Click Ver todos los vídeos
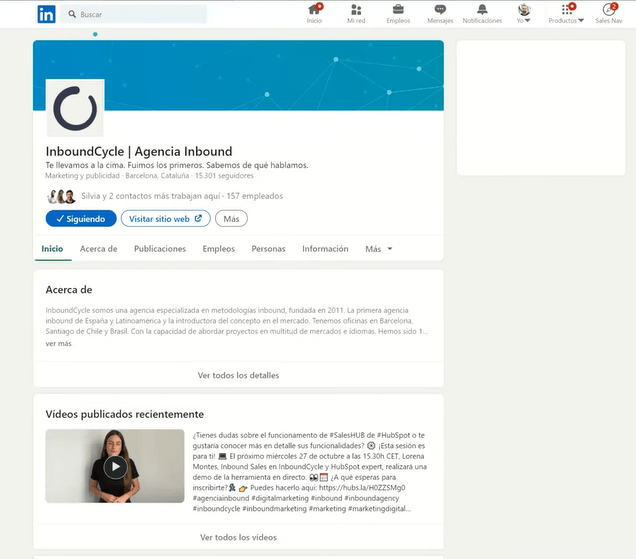Screen dimensions: 636x559 (238, 537)
